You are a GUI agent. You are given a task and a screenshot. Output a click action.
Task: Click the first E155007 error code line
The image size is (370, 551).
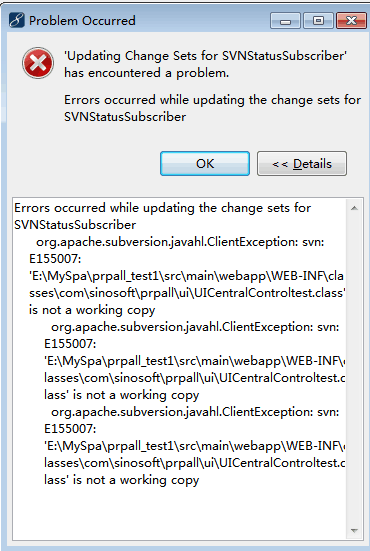[55, 259]
